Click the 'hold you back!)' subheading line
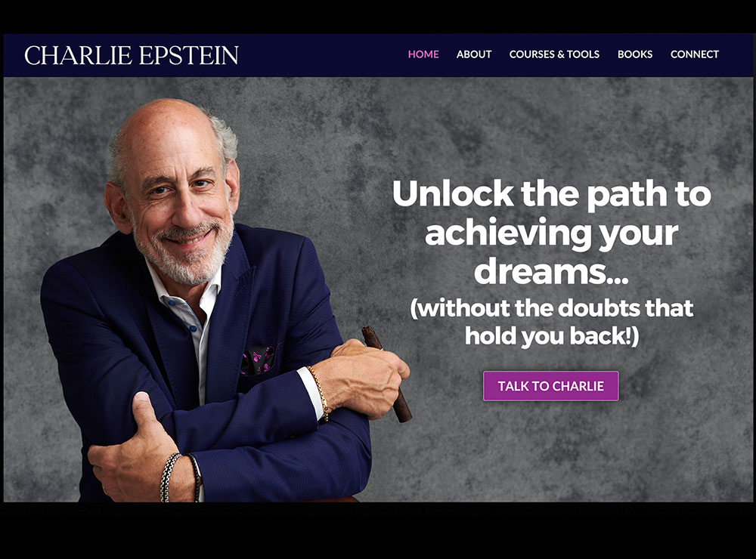 click(552, 336)
